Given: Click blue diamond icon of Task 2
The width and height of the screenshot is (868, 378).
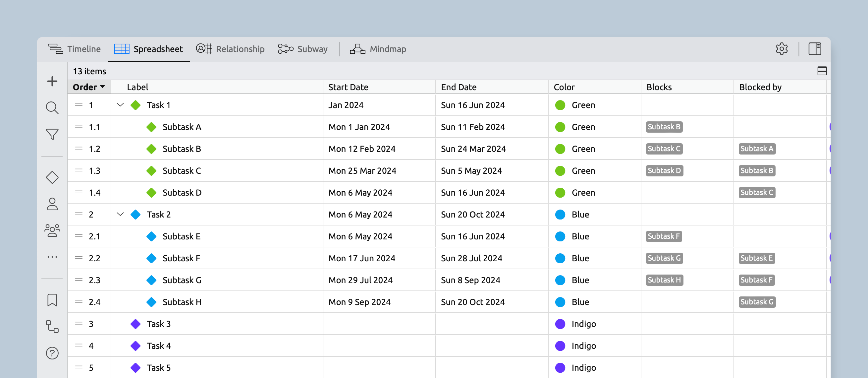Looking at the screenshot, I should [136, 215].
